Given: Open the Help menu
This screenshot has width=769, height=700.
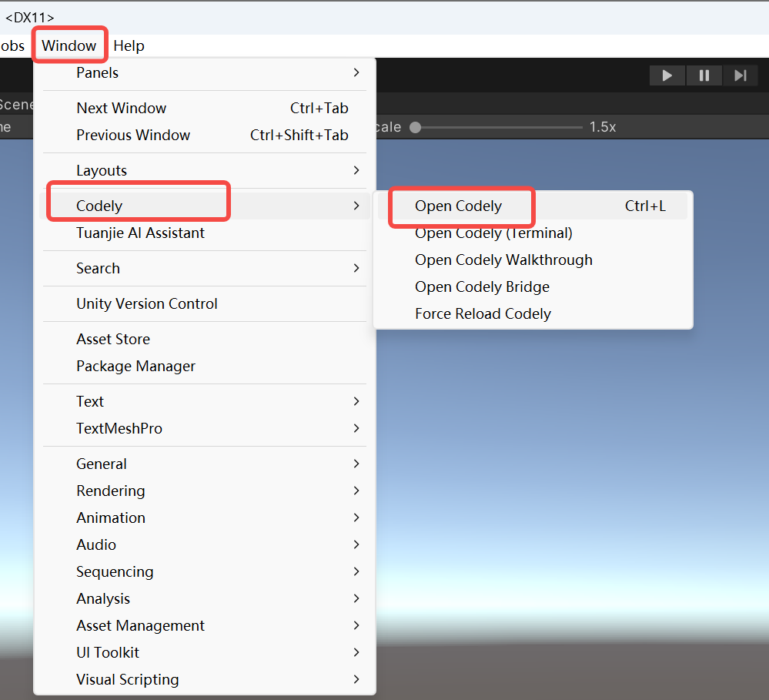Looking at the screenshot, I should (x=129, y=45).
